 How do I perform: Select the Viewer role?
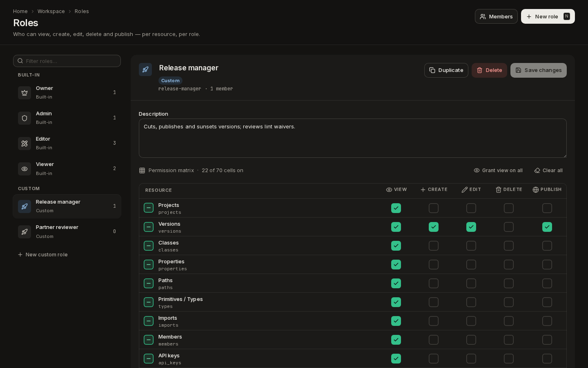[67, 169]
